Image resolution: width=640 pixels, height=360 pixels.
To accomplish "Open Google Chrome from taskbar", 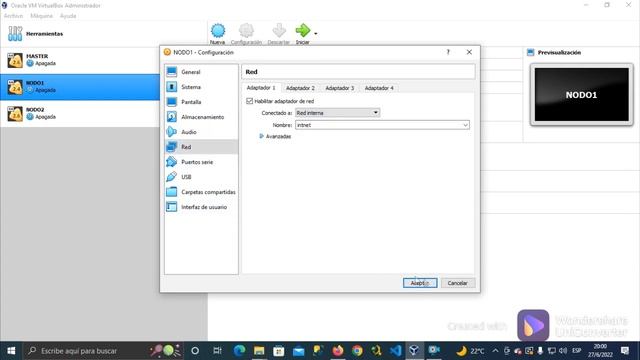I will (358, 351).
